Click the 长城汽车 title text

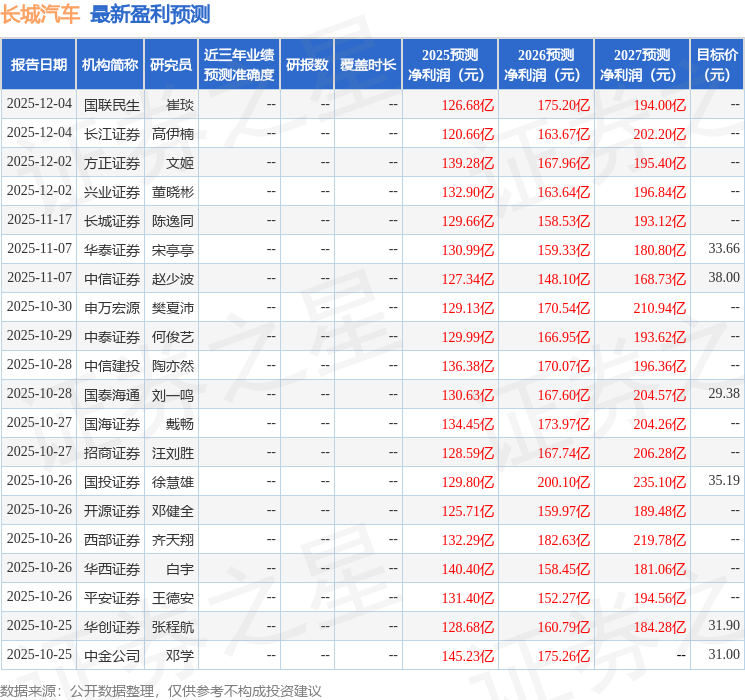[40, 14]
